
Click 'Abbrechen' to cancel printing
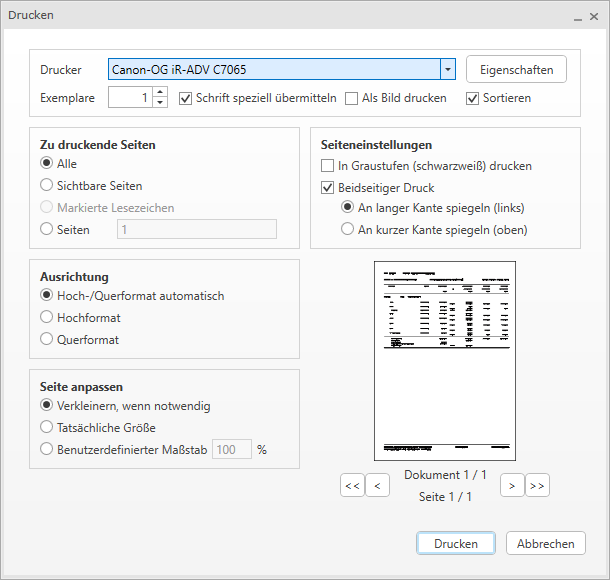coord(546,544)
